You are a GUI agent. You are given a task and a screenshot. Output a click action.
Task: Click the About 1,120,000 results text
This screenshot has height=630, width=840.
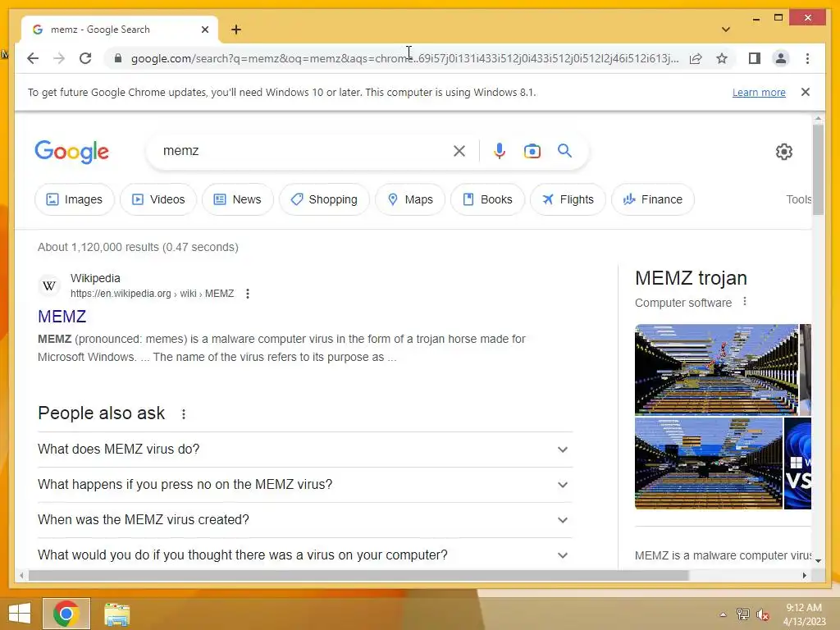coord(138,247)
